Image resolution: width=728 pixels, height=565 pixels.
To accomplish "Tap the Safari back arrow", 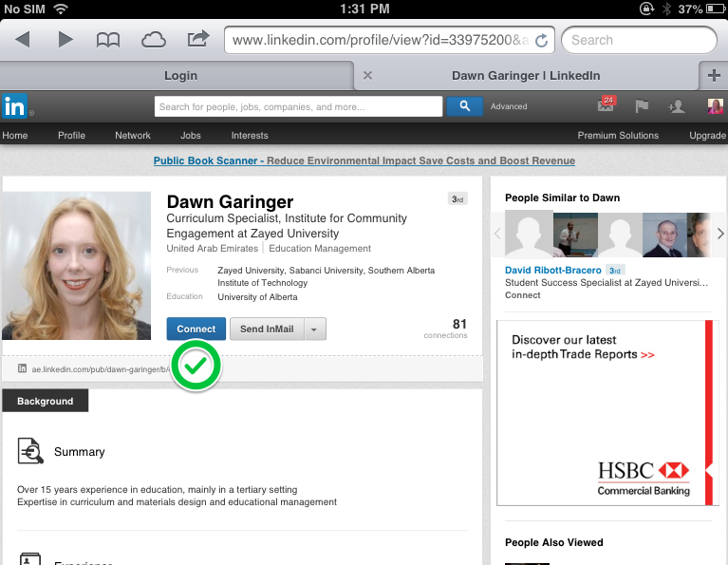I will coord(22,40).
